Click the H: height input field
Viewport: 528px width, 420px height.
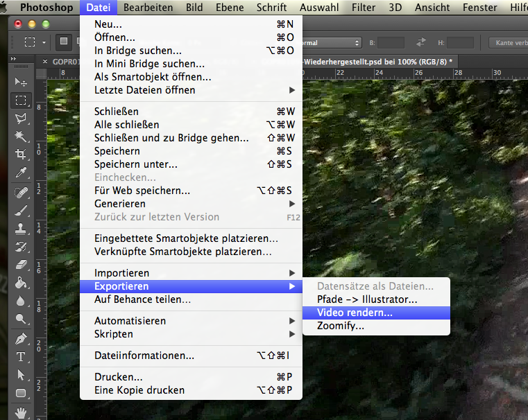pyautogui.click(x=460, y=43)
